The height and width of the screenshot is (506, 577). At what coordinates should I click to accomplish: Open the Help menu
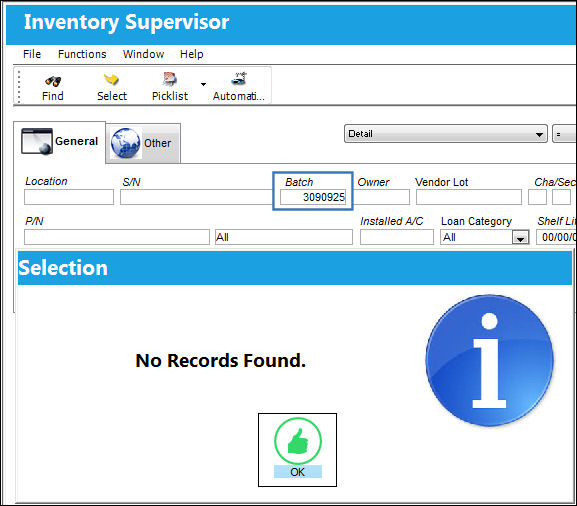(x=191, y=54)
